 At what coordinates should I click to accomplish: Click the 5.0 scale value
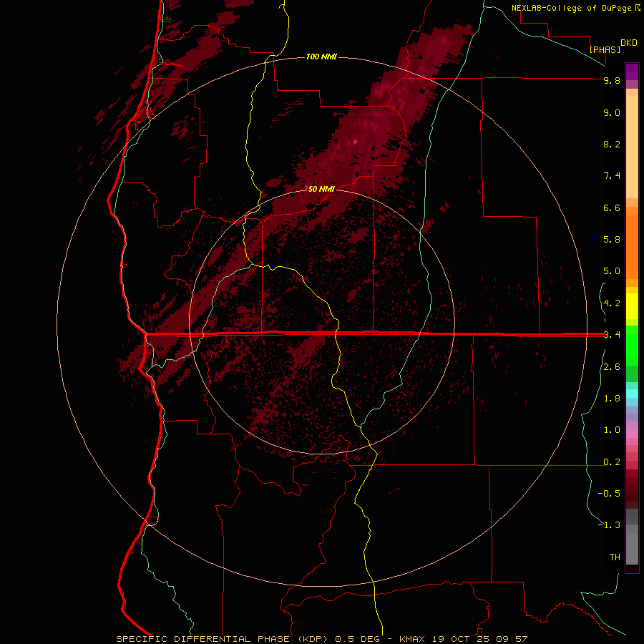click(x=612, y=271)
